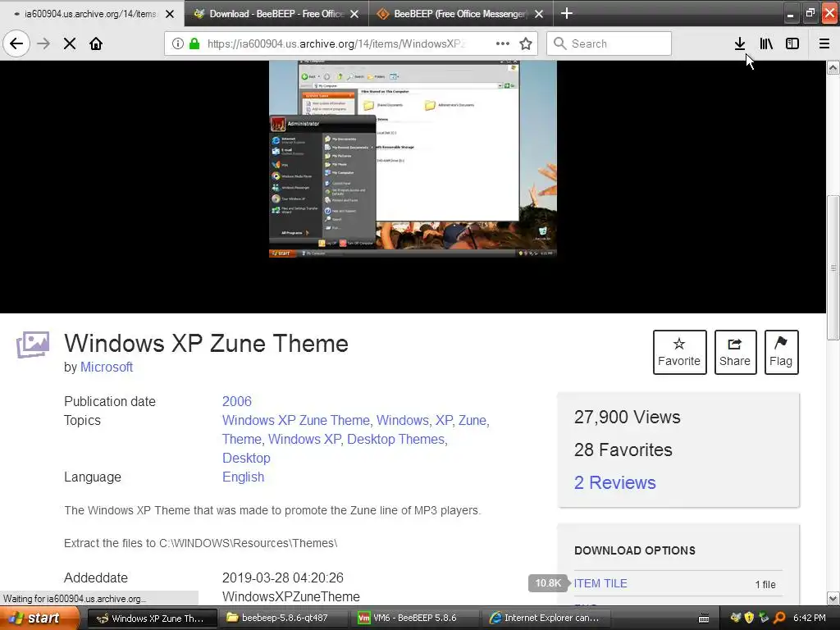
Task: Click the Addeddate value 2019-03-28 04:20:26
Action: [283, 577]
